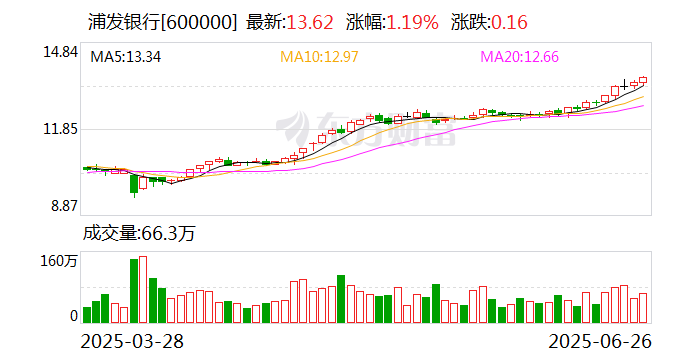
Task: Click the tallest green volume bar on left
Action: (x=134, y=291)
